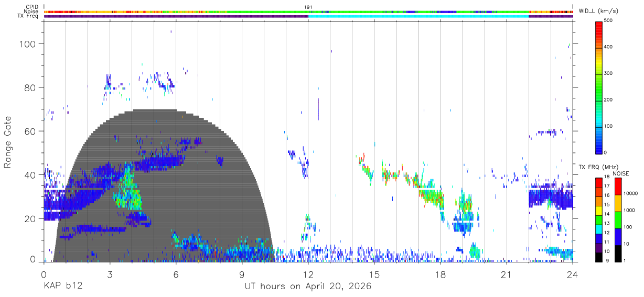Click the cyan segment of TX Freq strip

418,16
